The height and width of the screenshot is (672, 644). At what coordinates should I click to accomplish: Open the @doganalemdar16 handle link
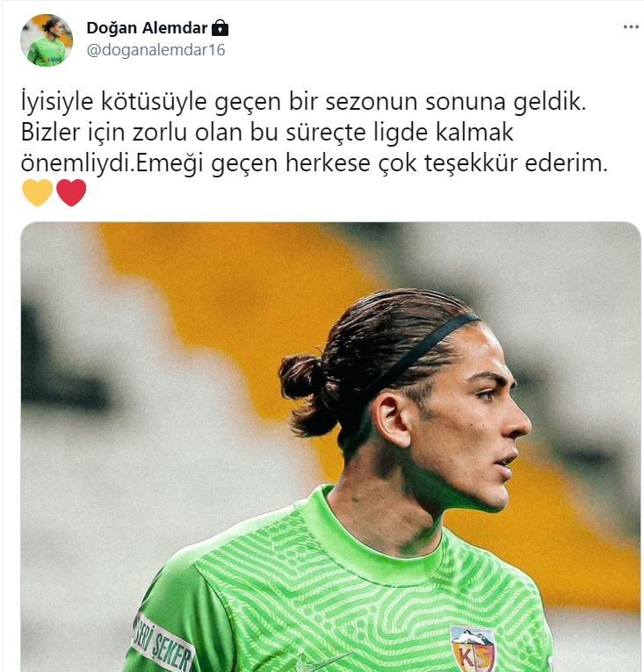[156, 50]
